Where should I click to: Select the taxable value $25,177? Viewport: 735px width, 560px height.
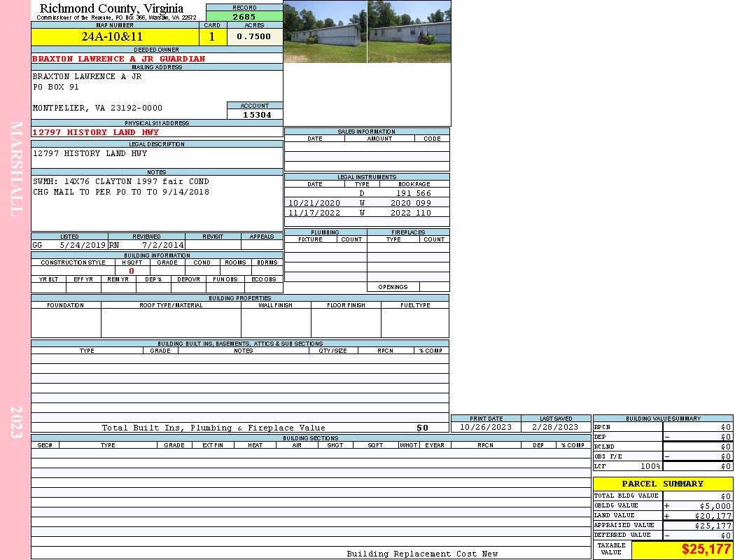(x=706, y=549)
